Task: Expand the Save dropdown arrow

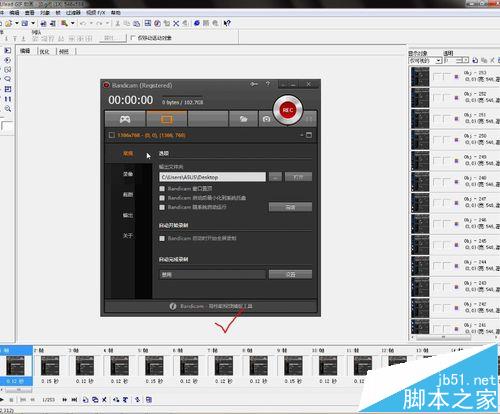Action: [x=33, y=23]
